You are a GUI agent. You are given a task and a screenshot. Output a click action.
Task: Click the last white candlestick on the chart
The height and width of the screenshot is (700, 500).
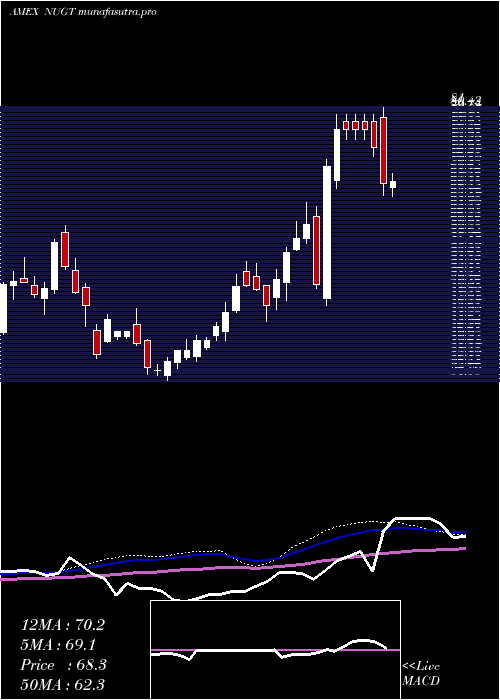pyautogui.click(x=393, y=184)
